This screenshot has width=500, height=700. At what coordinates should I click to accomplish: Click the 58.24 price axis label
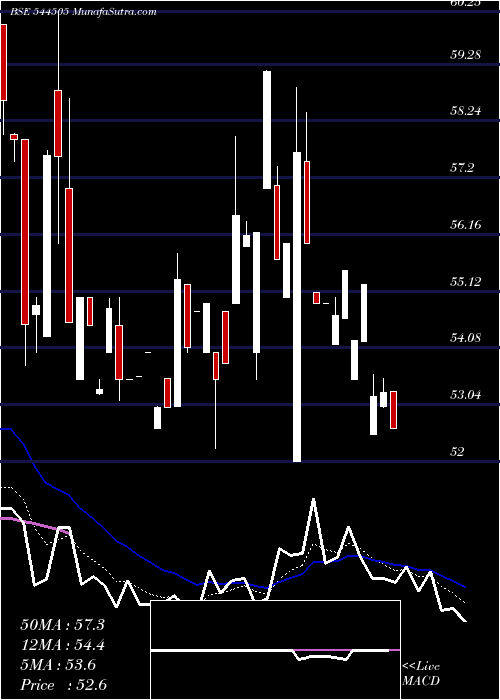[466, 111]
